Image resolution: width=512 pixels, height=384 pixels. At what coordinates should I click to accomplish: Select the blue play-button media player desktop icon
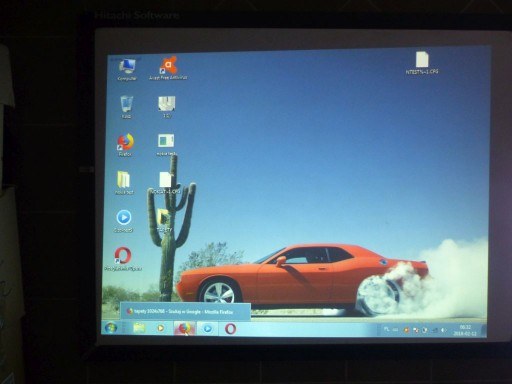coord(124,221)
